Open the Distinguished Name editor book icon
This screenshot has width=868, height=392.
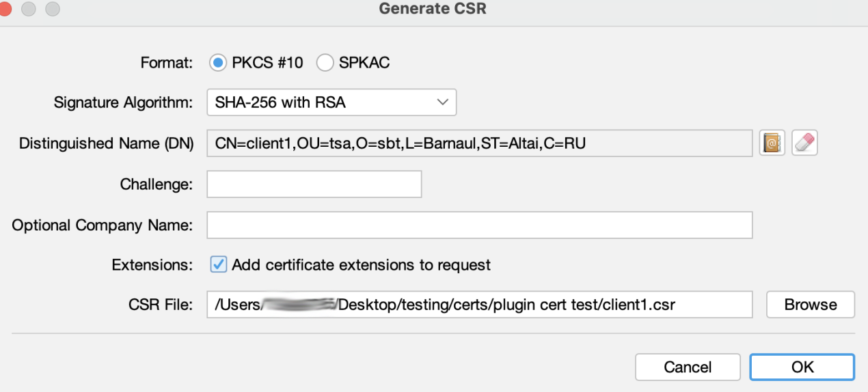point(772,144)
